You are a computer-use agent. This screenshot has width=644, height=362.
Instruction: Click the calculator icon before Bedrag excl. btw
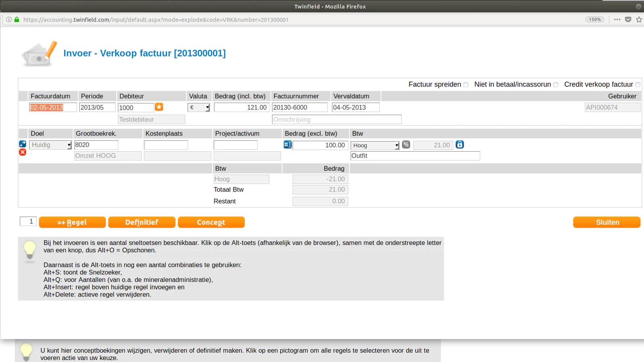coord(287,145)
